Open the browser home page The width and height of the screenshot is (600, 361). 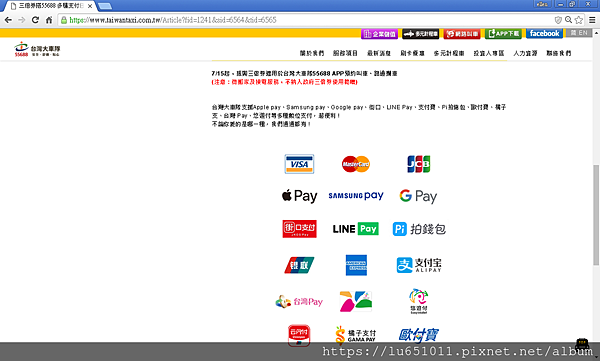pos(49,20)
